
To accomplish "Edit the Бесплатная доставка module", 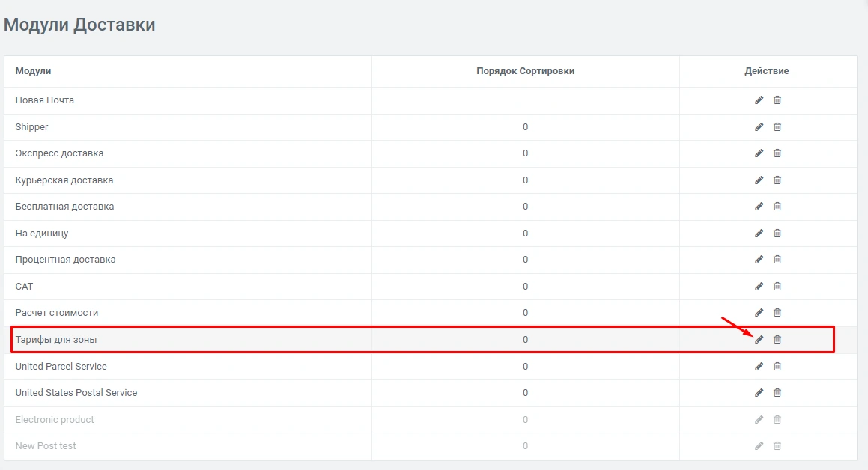I will coord(759,207).
